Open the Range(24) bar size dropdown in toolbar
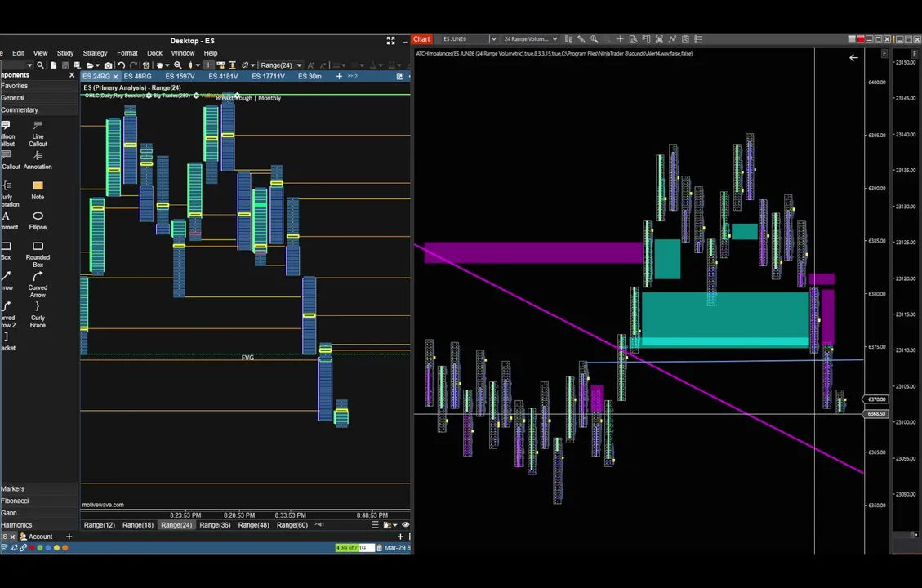This screenshot has width=922, height=588. 281,65
